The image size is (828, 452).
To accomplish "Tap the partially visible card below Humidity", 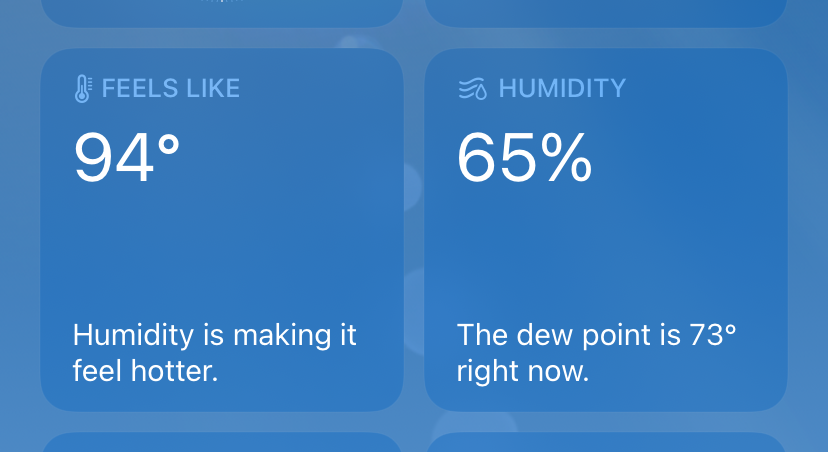I will tap(606, 443).
